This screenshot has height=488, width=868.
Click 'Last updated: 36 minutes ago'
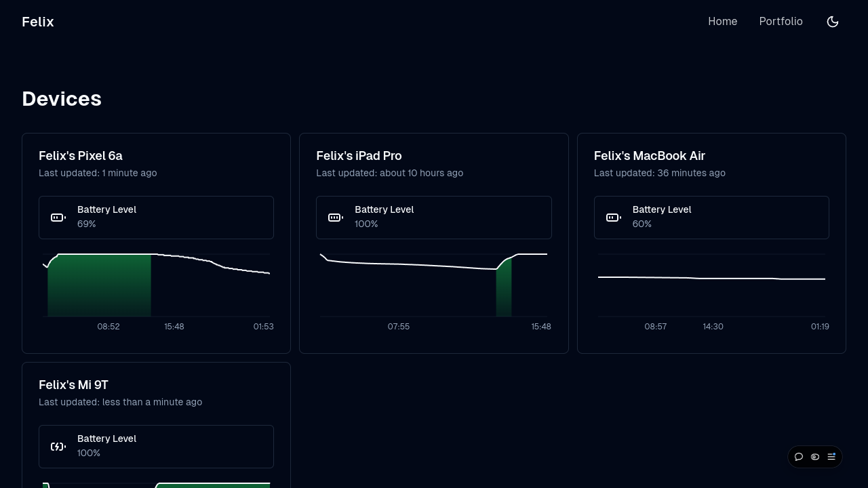[660, 173]
